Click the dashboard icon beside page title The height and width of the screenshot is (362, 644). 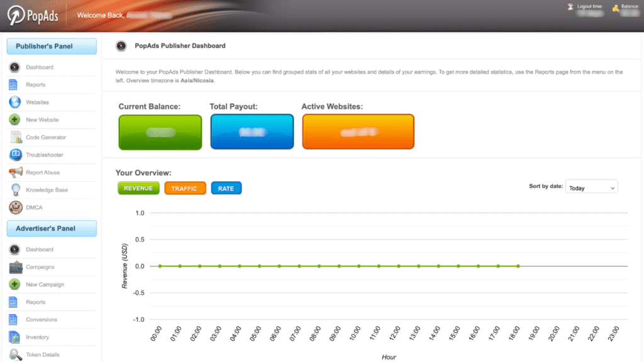[x=121, y=46]
